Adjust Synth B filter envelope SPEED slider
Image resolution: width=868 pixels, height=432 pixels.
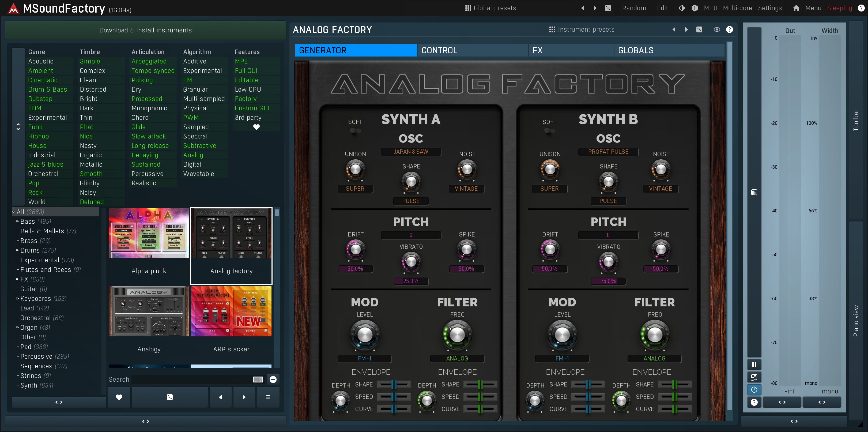pos(675,397)
